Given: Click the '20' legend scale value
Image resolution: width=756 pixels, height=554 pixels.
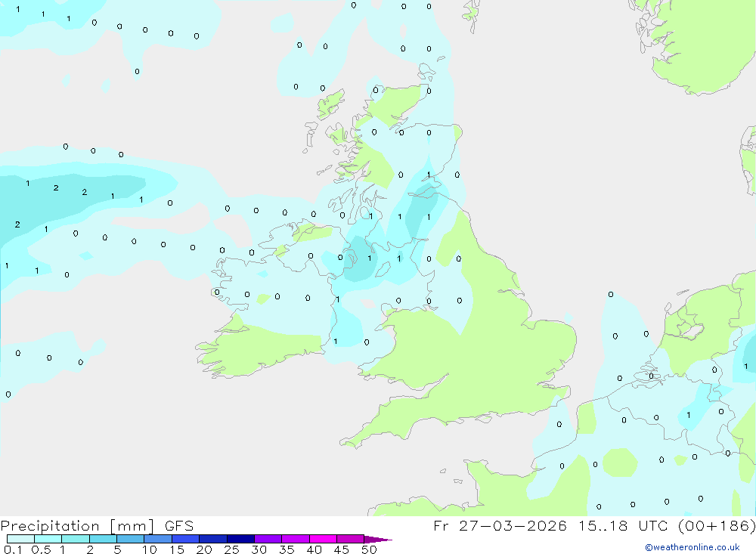Looking at the screenshot, I should click(x=204, y=549).
